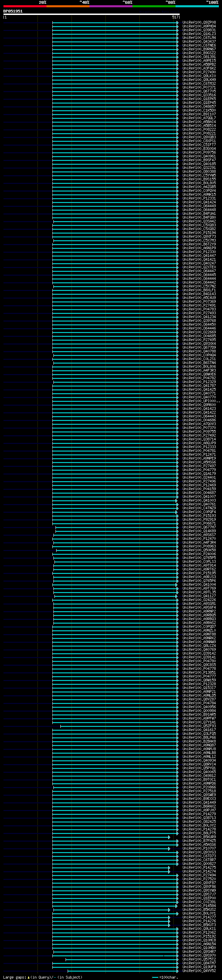Viewport: 222px width, 980px height.
Task: Select the label UniRef100_A5BPB2
Action: click(199, 64)
